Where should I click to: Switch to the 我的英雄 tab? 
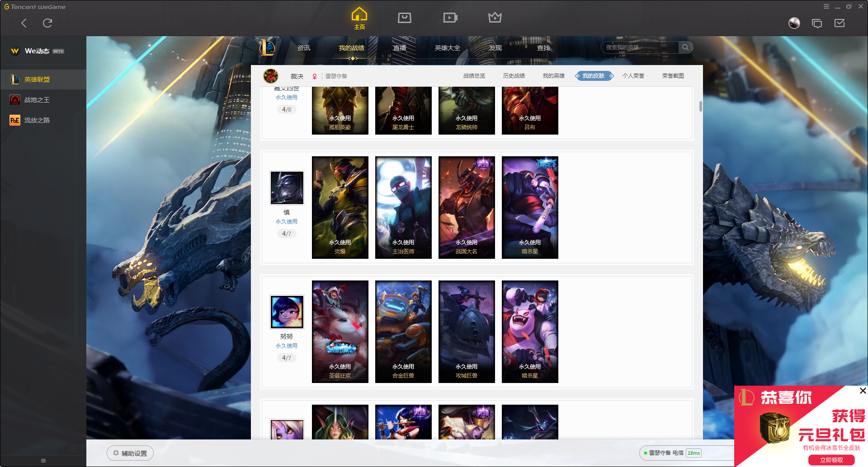tap(554, 76)
